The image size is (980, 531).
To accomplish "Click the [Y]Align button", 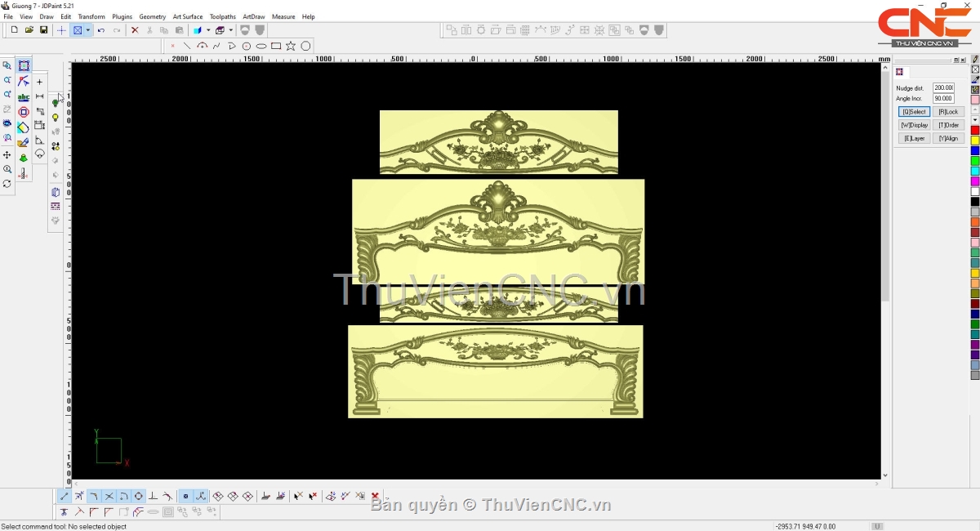I will tap(948, 138).
